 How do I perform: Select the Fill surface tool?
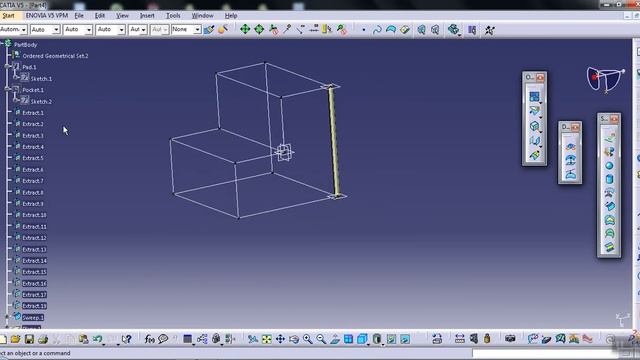[x=609, y=220]
